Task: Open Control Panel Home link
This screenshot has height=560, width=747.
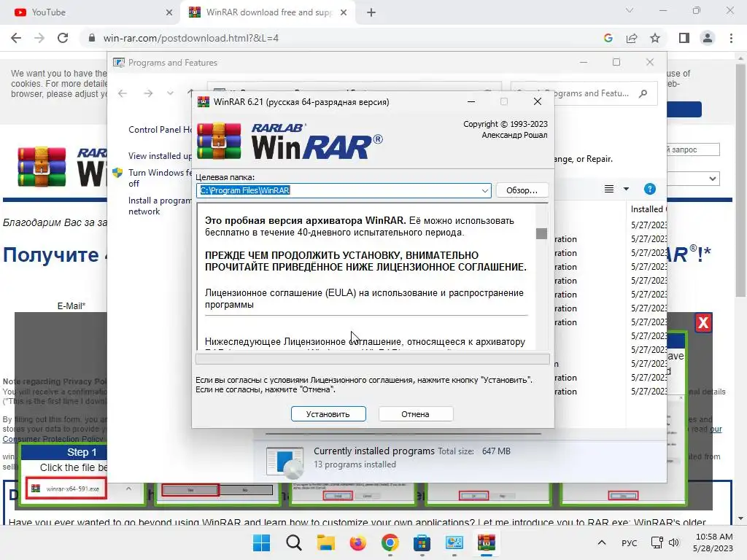Action: [160, 130]
